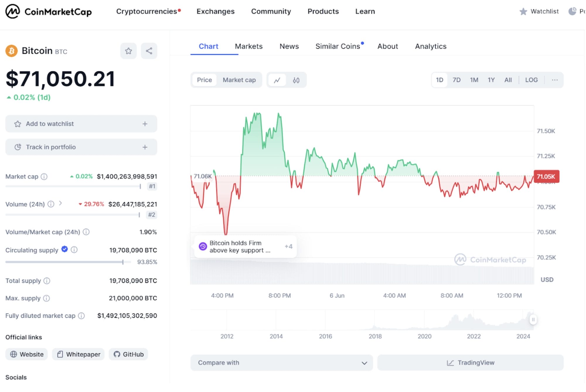Click the GitHub icon under Official links

tap(117, 354)
